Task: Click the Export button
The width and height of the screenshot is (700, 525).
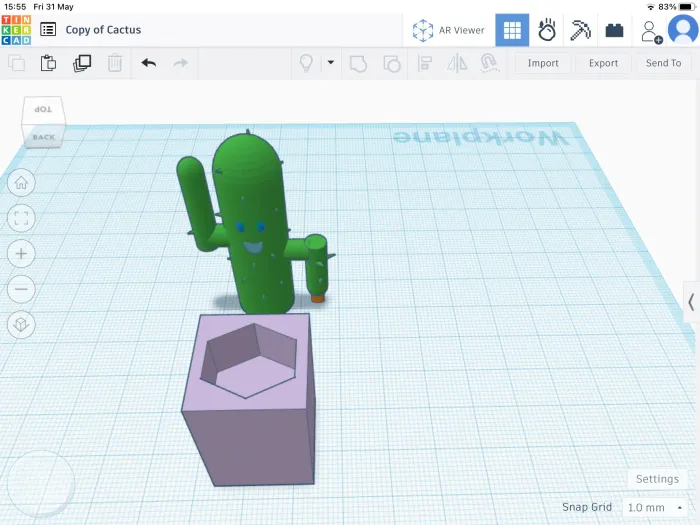Action: click(603, 63)
